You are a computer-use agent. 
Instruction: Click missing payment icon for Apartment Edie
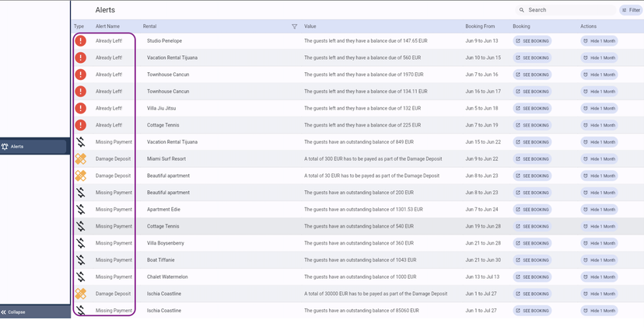pyautogui.click(x=81, y=209)
